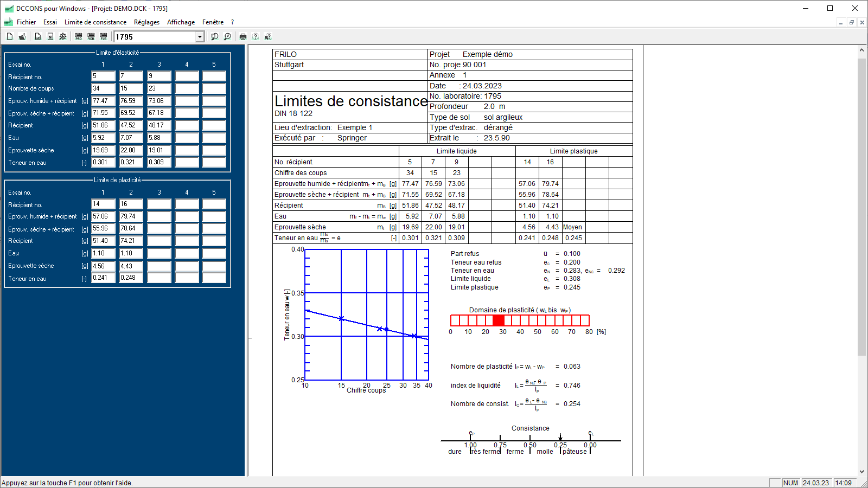
Task: Click the gear settings toolbar icon
Action: pos(63,36)
